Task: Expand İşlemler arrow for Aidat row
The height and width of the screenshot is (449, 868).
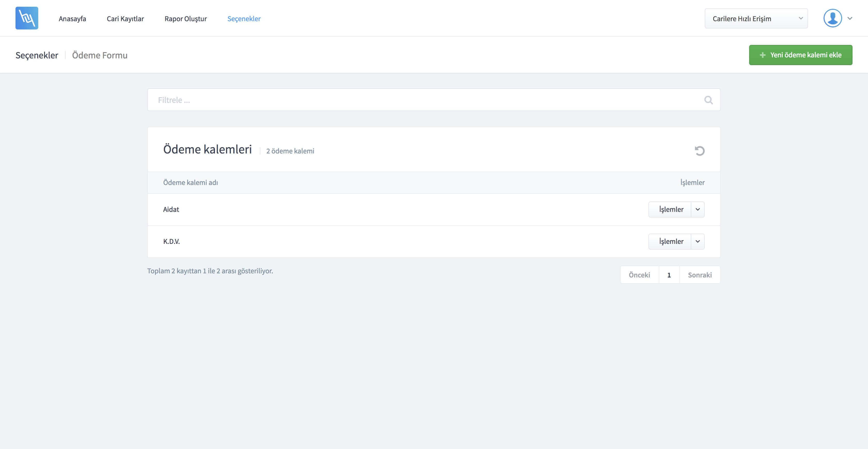Action: click(x=698, y=209)
